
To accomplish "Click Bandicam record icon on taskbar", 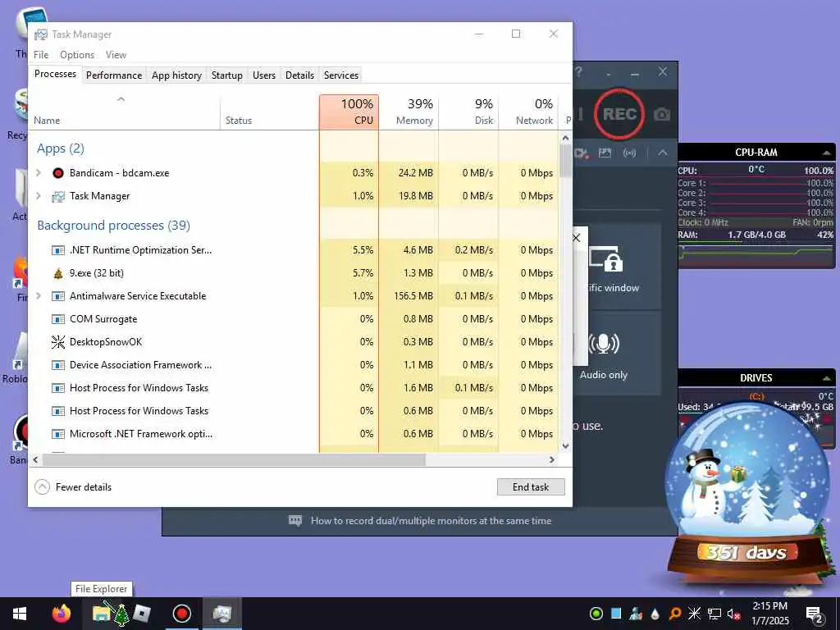I will pos(181,614).
